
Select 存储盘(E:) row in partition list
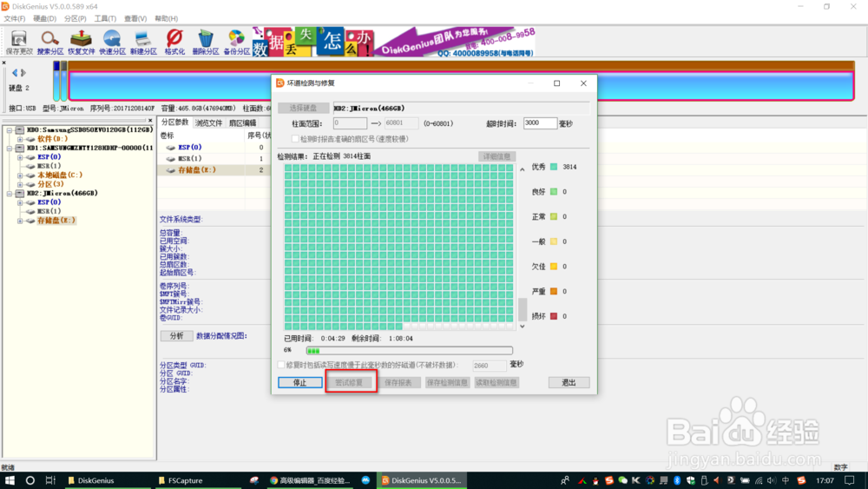214,170
